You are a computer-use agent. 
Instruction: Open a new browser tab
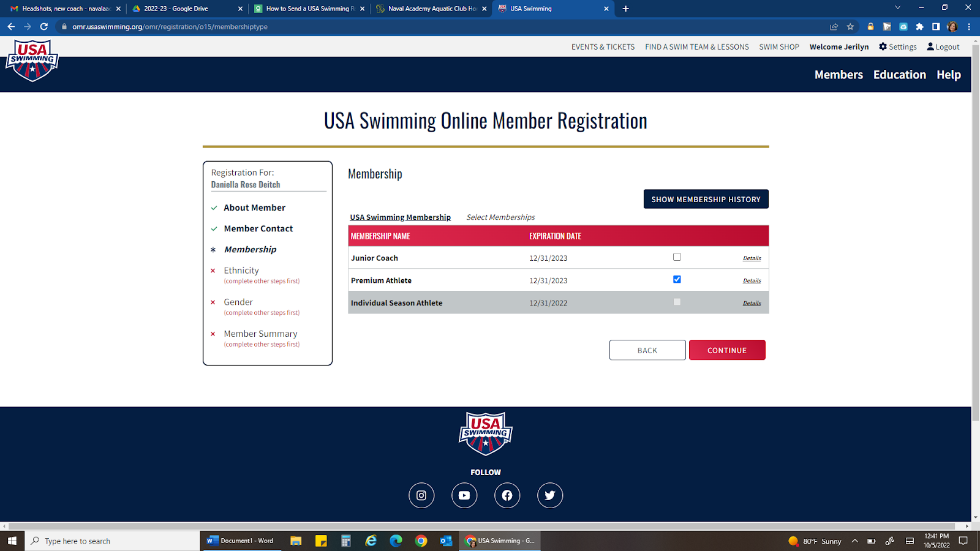(625, 9)
